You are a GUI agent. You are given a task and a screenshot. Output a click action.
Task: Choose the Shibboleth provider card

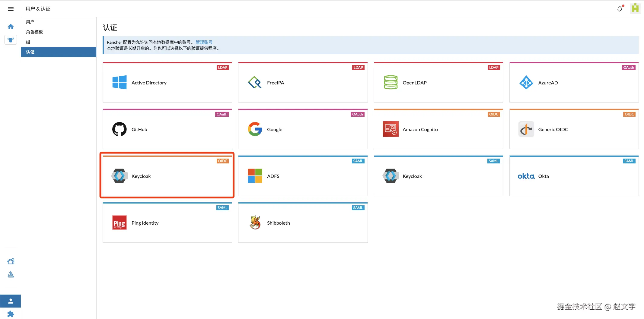click(x=303, y=223)
